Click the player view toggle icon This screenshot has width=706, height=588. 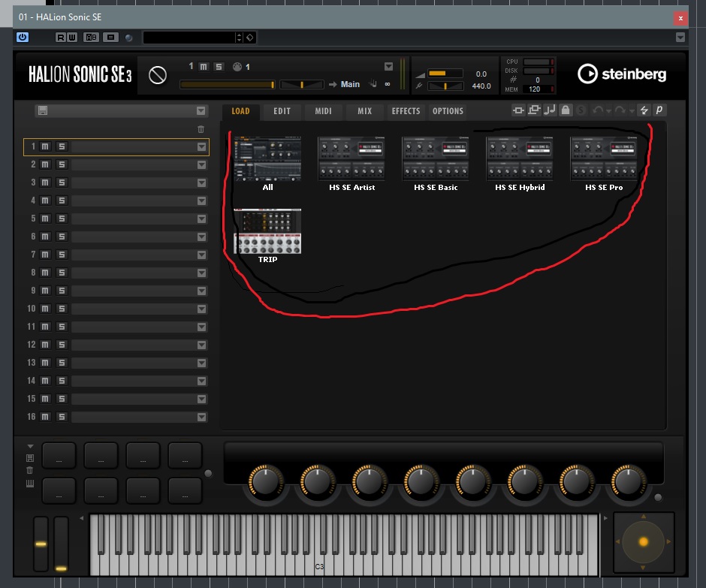(x=518, y=110)
